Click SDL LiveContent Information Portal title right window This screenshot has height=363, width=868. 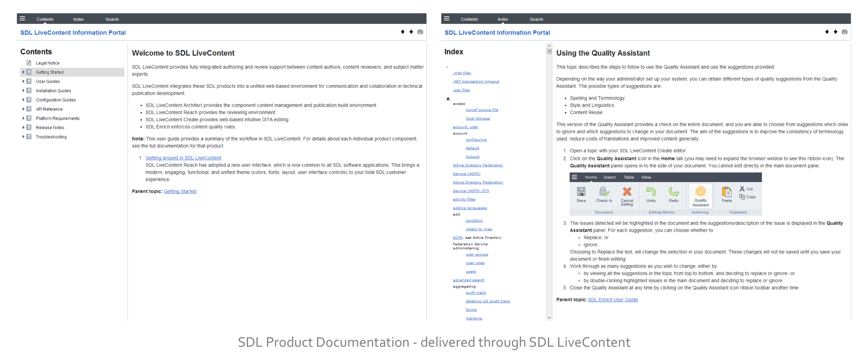click(x=497, y=33)
